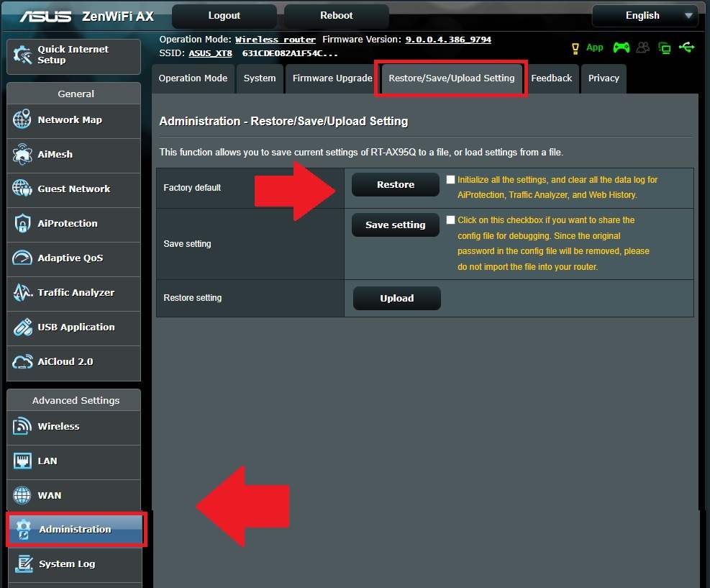Open AiProtection shield icon
This screenshot has width=710, height=588.
pyautogui.click(x=22, y=223)
